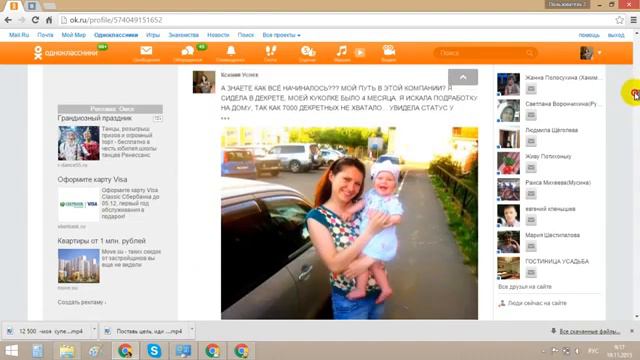
Task: Open the 'Знакомства' top bar item
Action: (x=184, y=35)
